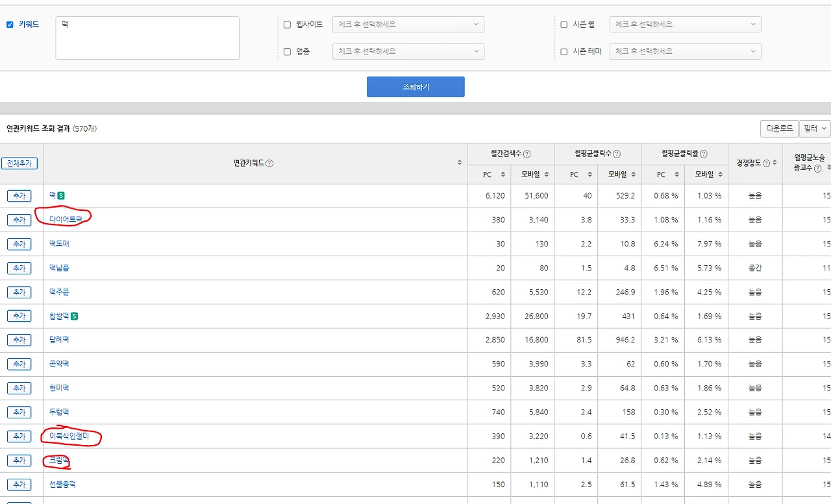Open the 떡도매 keyword link
The height and width of the screenshot is (504, 831).
pyautogui.click(x=59, y=244)
